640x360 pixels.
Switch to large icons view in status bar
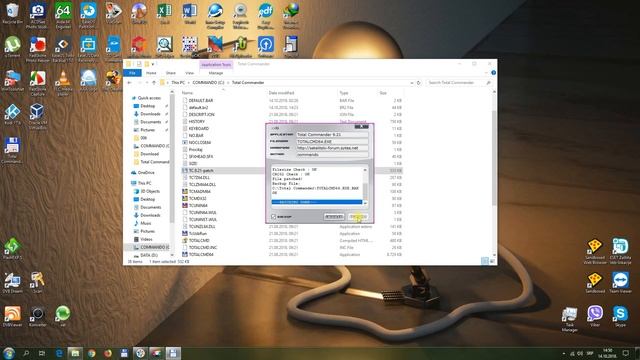[x=492, y=261]
